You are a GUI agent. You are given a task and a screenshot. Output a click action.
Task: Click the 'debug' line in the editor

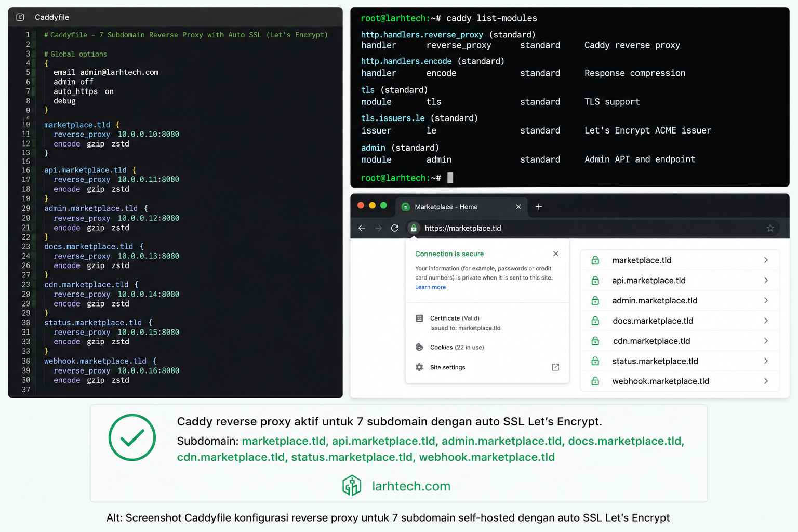point(64,101)
